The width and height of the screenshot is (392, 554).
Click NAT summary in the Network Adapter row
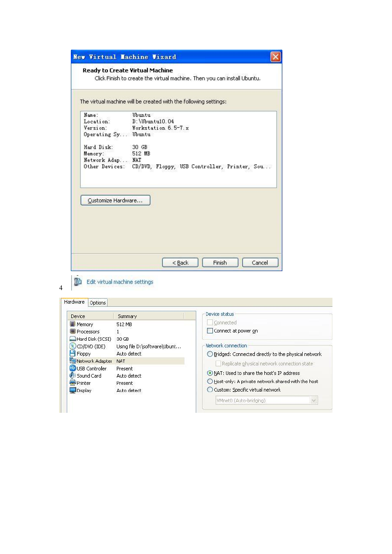[121, 361]
